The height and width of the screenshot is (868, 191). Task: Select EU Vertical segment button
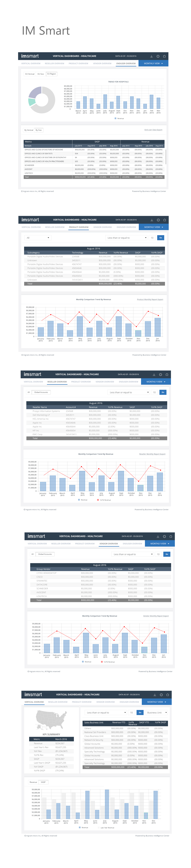coord(30,74)
